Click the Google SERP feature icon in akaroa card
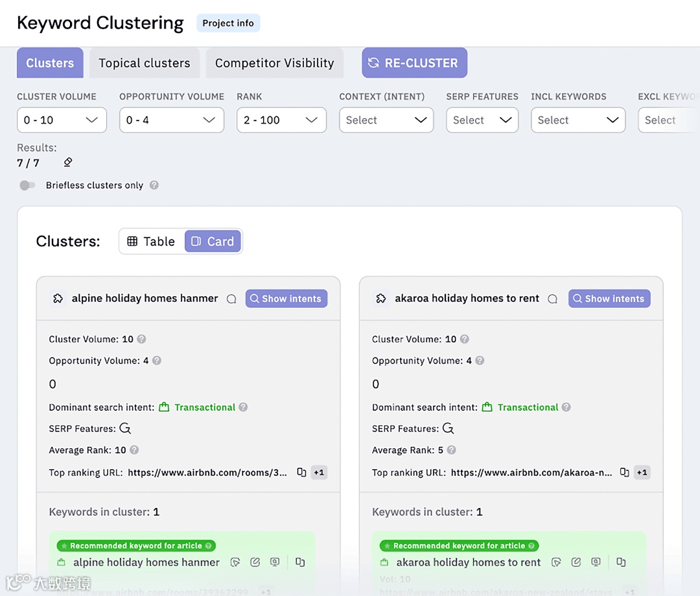 click(x=449, y=428)
